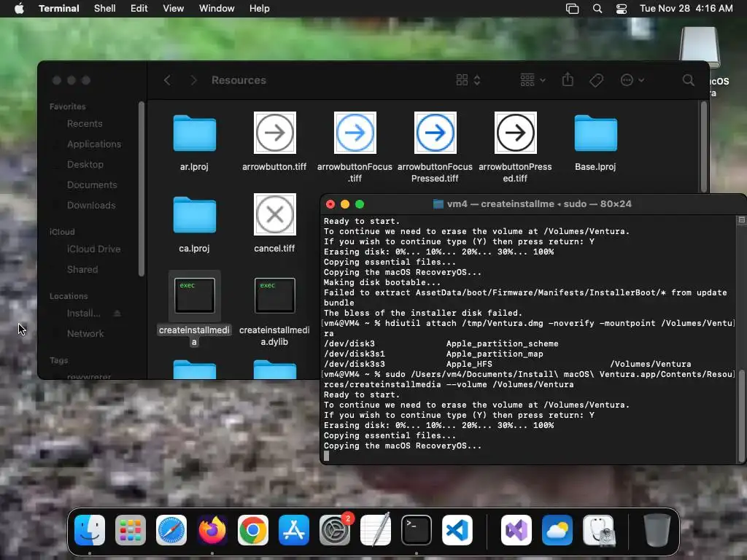Open Network in Finder sidebar
The width and height of the screenshot is (747, 560).
(85, 334)
